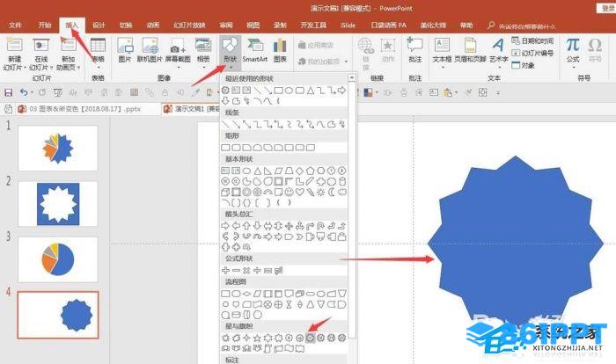
Task: Switch to the 审阅 (Review) tab
Action: [226, 25]
